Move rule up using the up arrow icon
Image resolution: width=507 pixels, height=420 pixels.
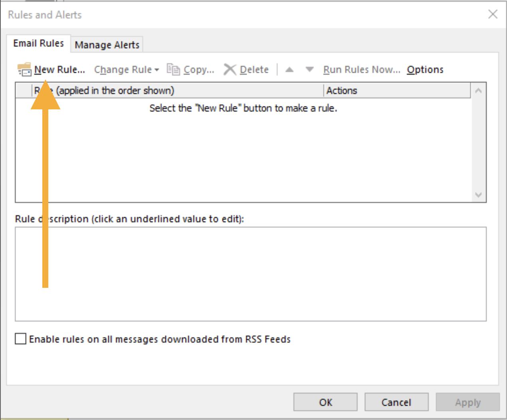click(x=289, y=69)
